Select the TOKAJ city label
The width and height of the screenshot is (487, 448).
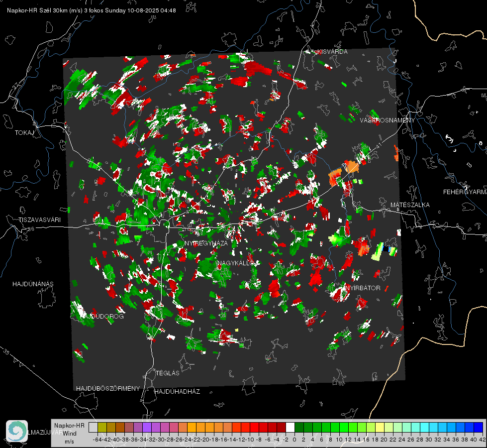pos(24,133)
